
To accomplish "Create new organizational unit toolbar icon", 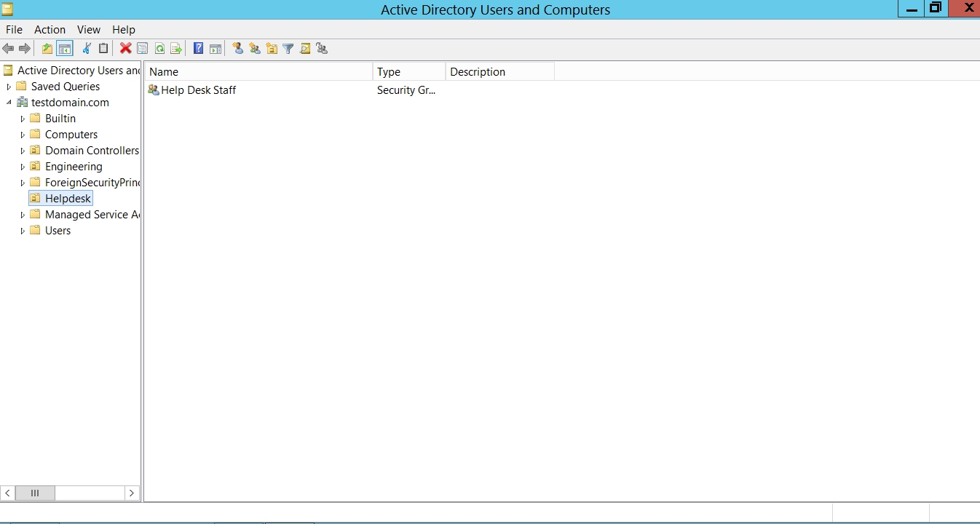I will (272, 49).
